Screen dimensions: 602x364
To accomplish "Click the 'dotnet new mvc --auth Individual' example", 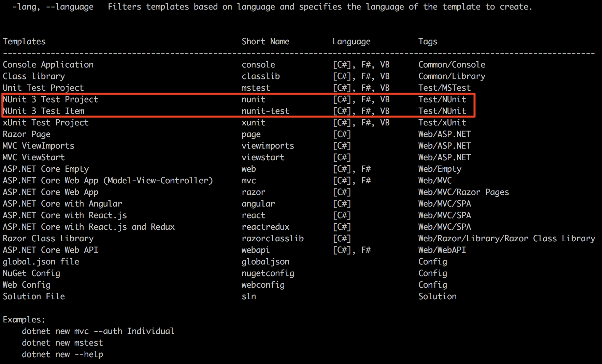I will tap(98, 331).
